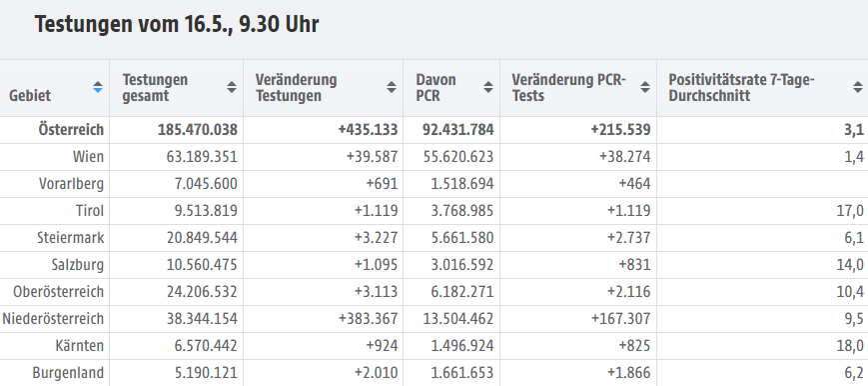
Task: Select the Niederösterreich row label
Action: point(53,319)
